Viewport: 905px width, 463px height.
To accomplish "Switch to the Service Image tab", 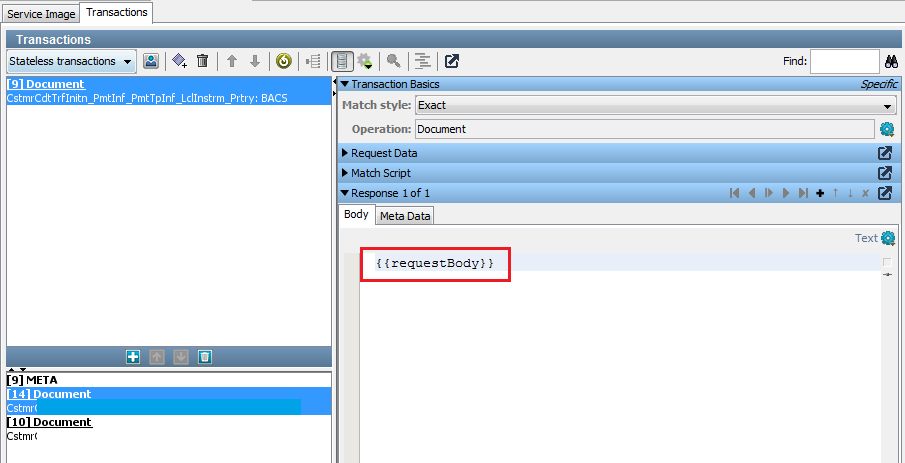I will pyautogui.click(x=40, y=13).
